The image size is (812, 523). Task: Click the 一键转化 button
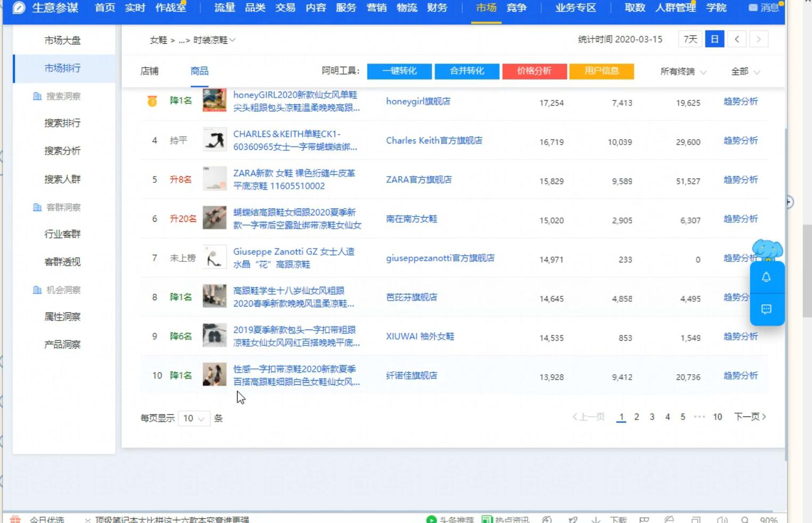(x=399, y=71)
